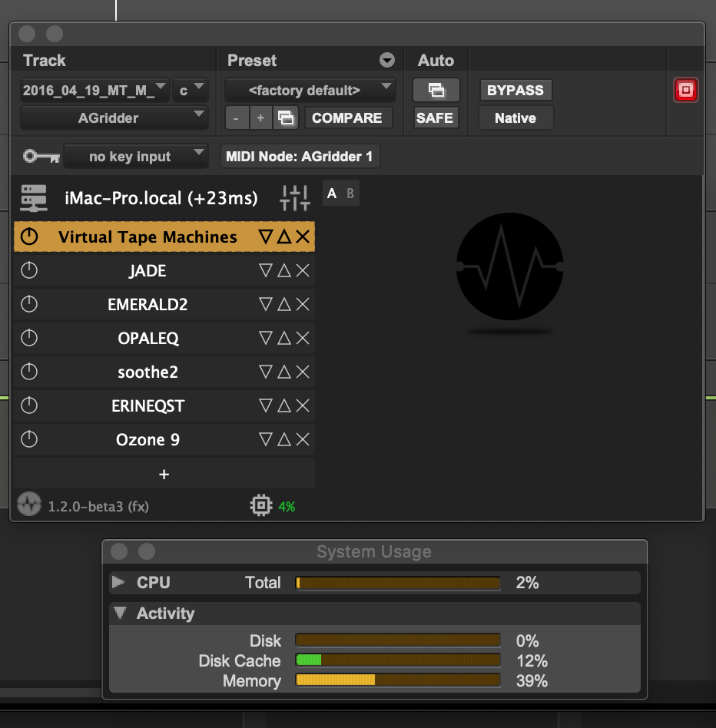Move ERINEQST plugin up
This screenshot has width=716, height=728.
pyautogui.click(x=284, y=405)
